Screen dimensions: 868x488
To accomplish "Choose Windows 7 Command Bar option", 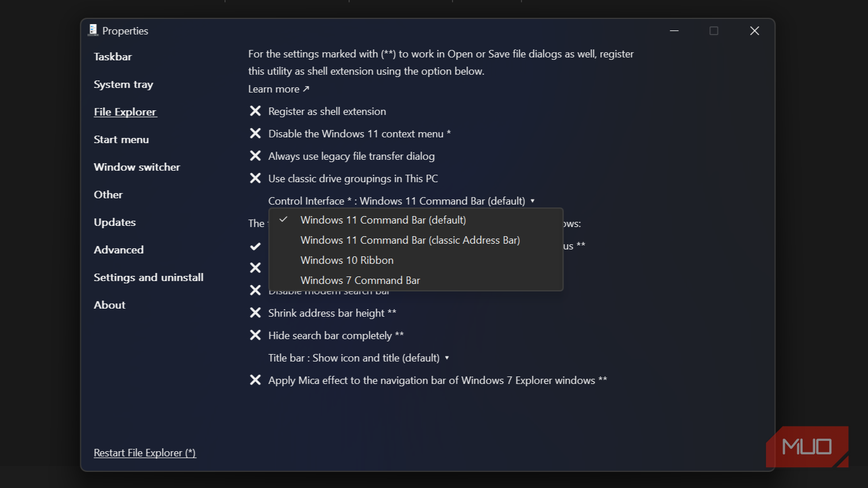I will point(360,280).
